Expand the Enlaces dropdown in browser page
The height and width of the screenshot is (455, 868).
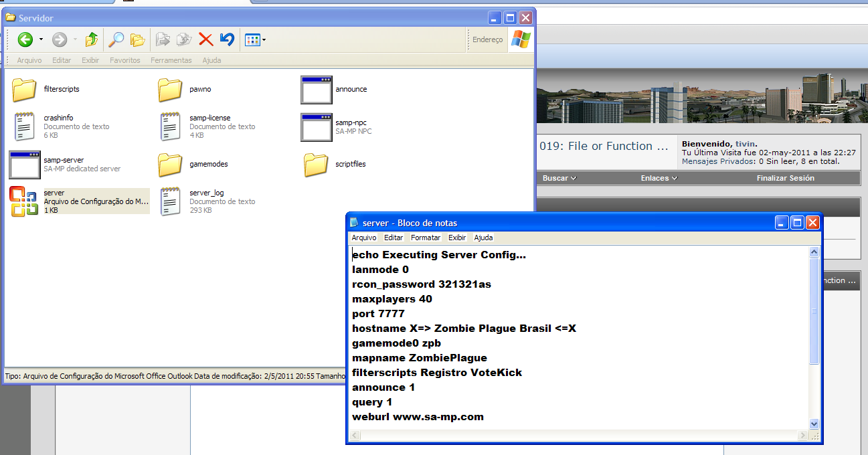(659, 178)
